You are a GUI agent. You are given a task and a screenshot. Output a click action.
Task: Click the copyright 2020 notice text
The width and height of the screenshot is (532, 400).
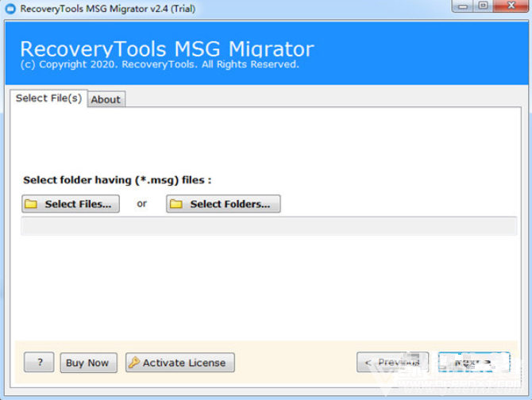(x=160, y=64)
